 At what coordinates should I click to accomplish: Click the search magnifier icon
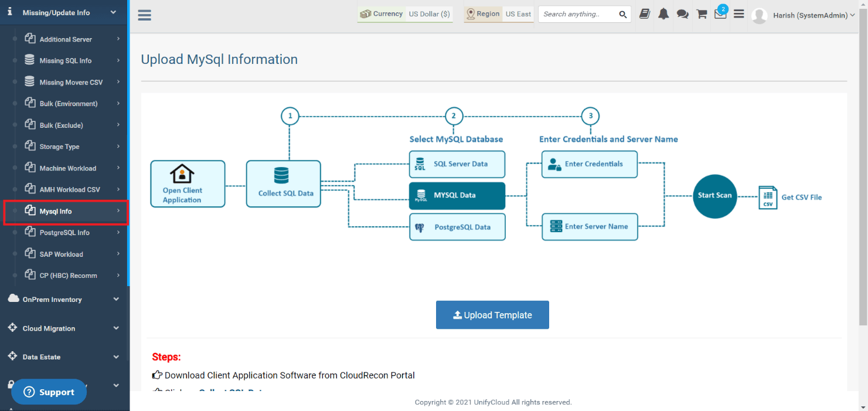point(623,15)
